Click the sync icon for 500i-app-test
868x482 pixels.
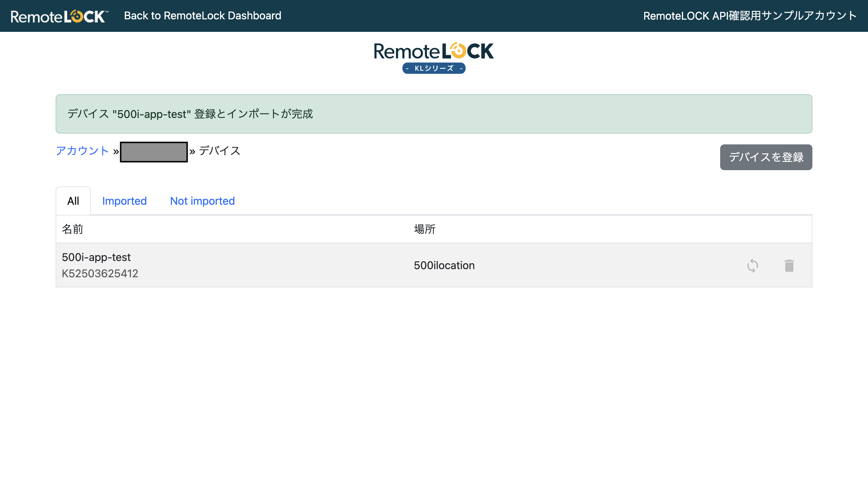coord(752,265)
